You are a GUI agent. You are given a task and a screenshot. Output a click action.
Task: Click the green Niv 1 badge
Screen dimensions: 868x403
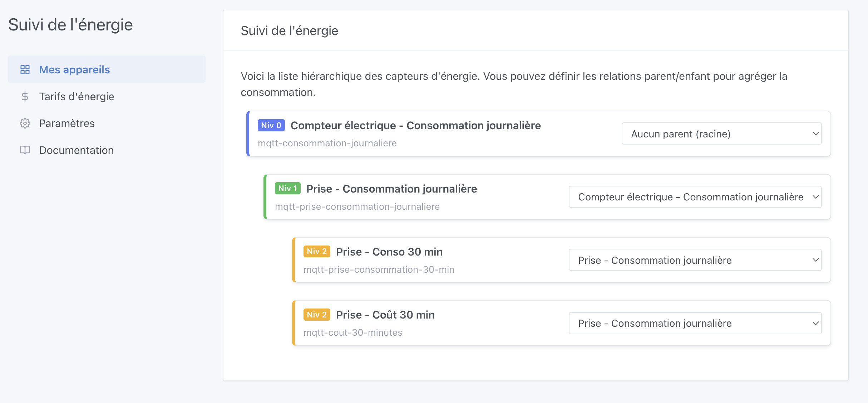click(288, 188)
